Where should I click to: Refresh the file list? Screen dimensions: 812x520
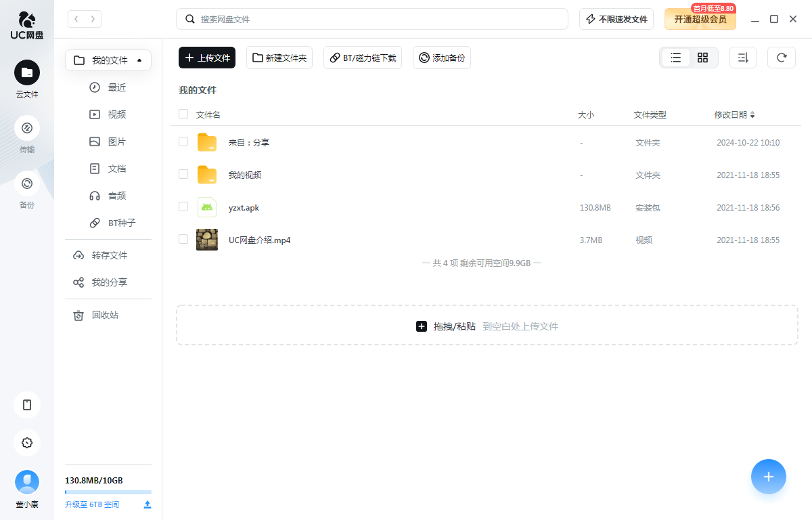click(x=782, y=58)
